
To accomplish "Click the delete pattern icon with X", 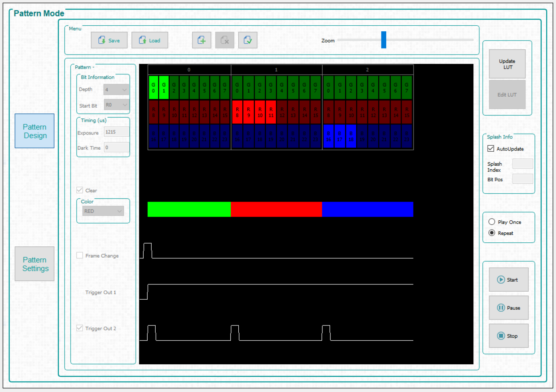I will click(225, 40).
